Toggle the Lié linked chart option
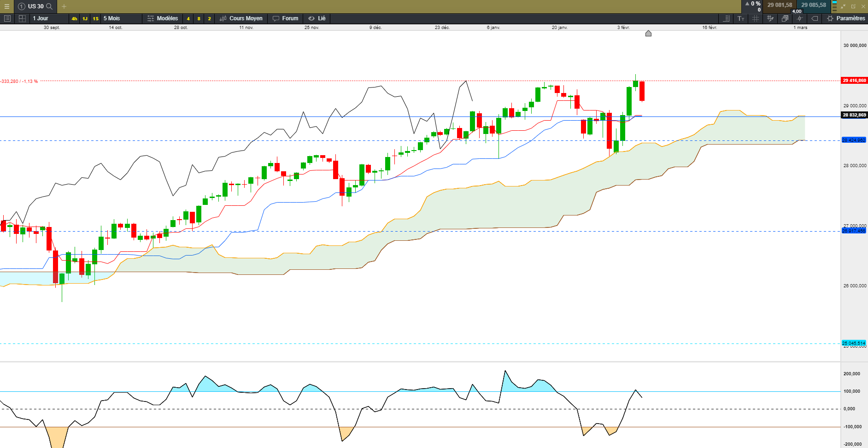Image resolution: width=868 pixels, height=448 pixels. pos(317,18)
